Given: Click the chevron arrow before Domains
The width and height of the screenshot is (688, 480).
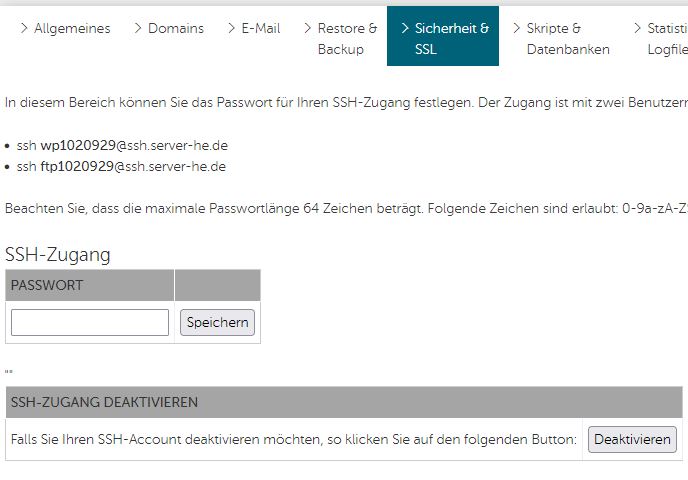Looking at the screenshot, I should pos(138,29).
